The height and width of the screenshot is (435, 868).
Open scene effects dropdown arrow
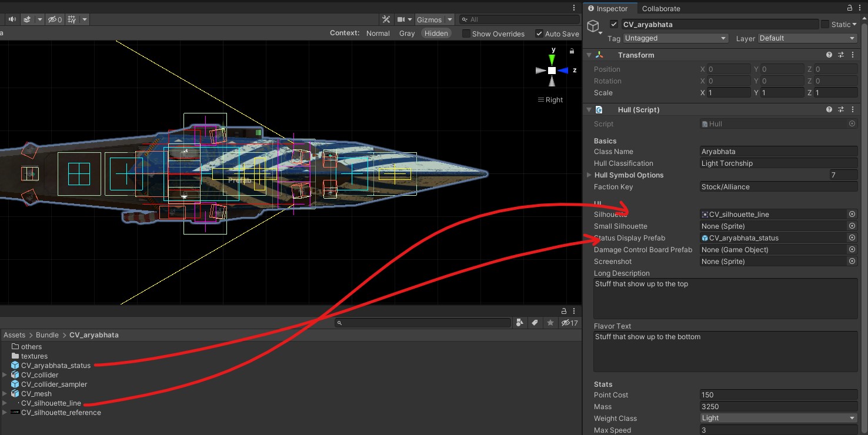pyautogui.click(x=39, y=19)
